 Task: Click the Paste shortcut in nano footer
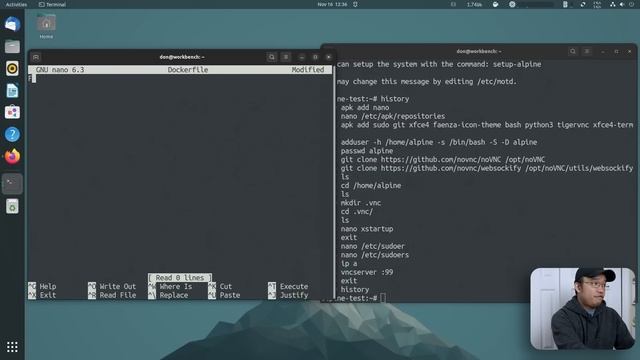point(224,295)
